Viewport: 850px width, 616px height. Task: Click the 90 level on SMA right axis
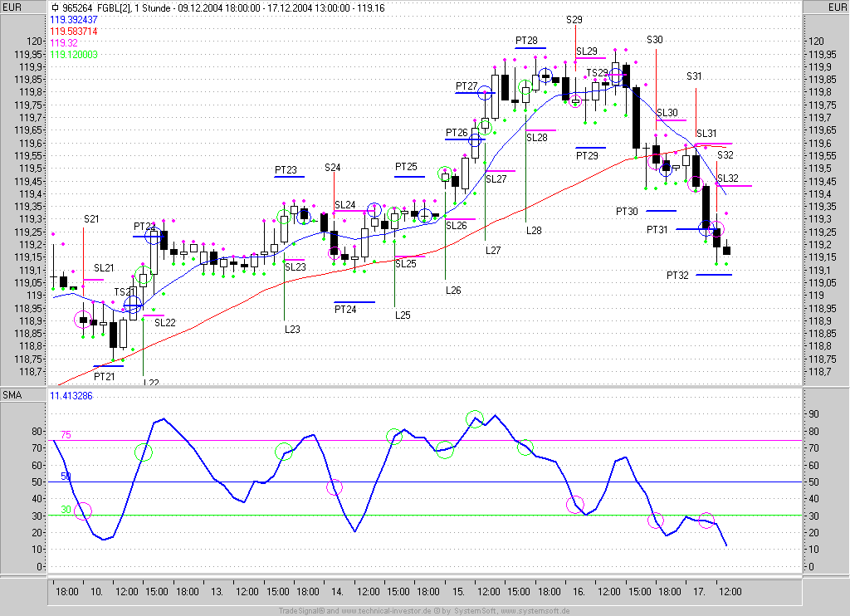pos(813,414)
